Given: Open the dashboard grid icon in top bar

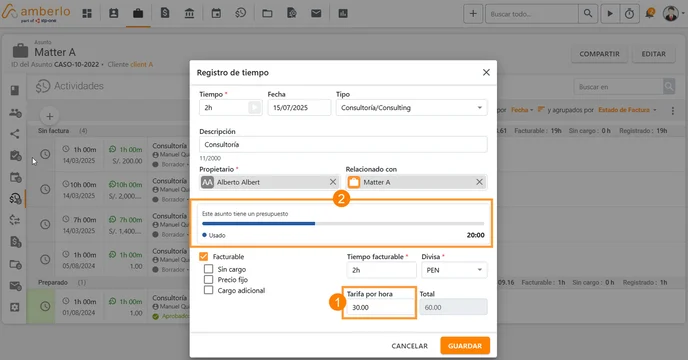Looking at the screenshot, I should tap(87, 14).
